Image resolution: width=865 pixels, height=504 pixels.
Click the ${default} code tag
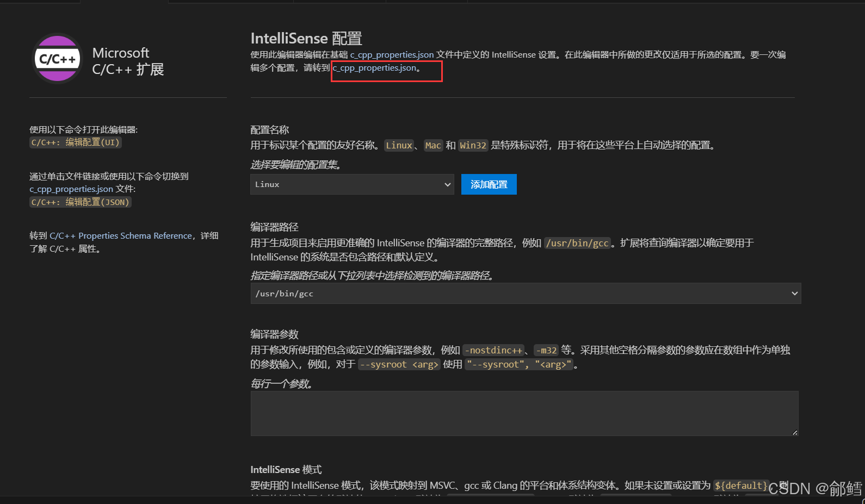[741, 486]
